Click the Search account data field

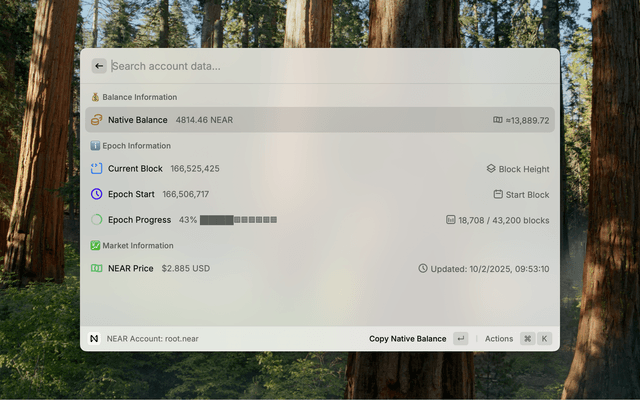point(330,66)
